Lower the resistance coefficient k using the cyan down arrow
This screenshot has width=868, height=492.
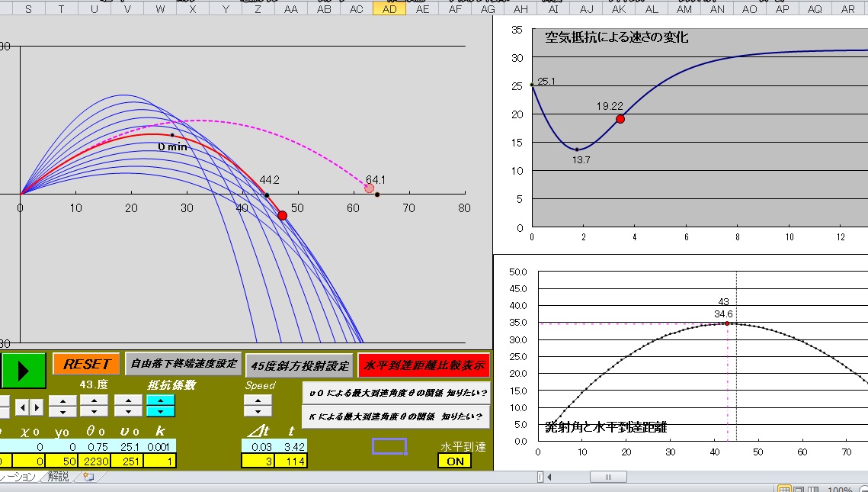click(161, 412)
